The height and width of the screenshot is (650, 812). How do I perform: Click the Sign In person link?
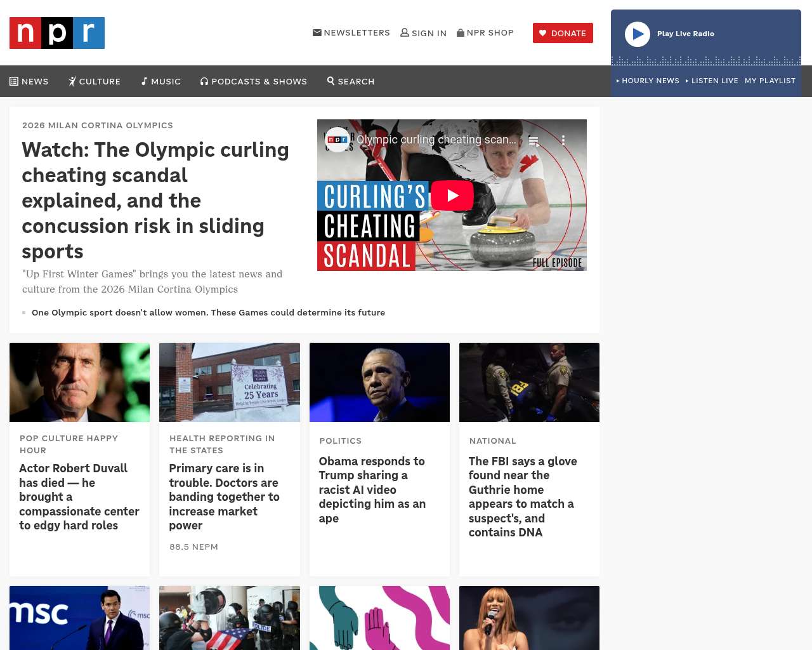[423, 33]
